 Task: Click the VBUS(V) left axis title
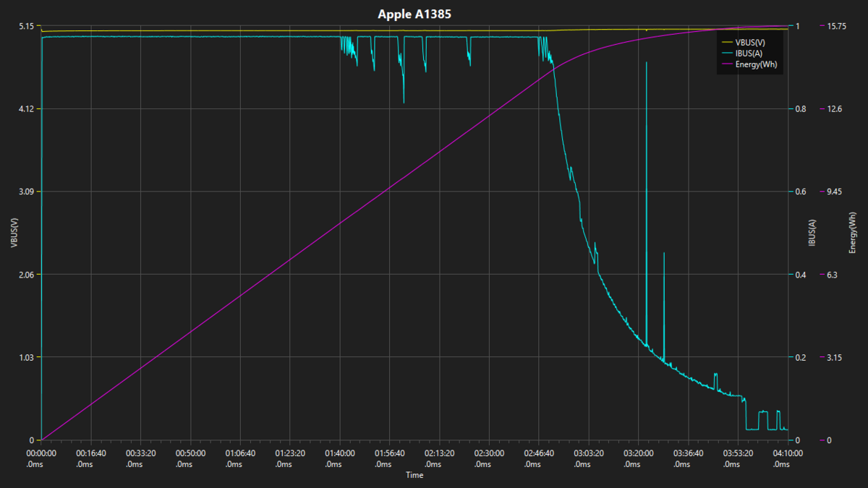pos(14,233)
